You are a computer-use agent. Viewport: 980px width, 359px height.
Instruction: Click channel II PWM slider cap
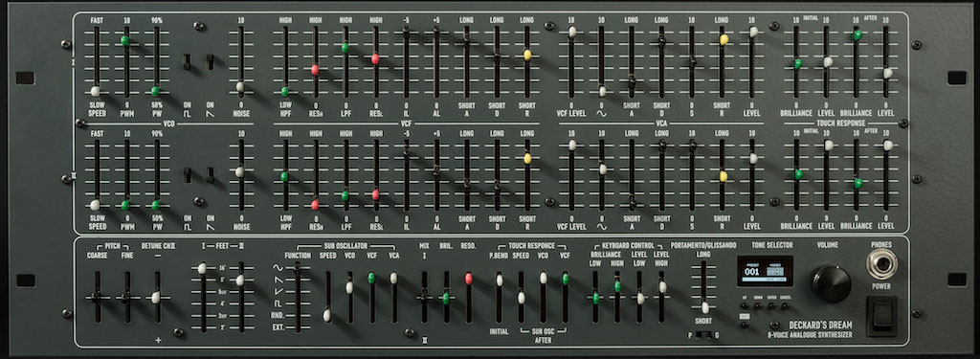(x=125, y=205)
